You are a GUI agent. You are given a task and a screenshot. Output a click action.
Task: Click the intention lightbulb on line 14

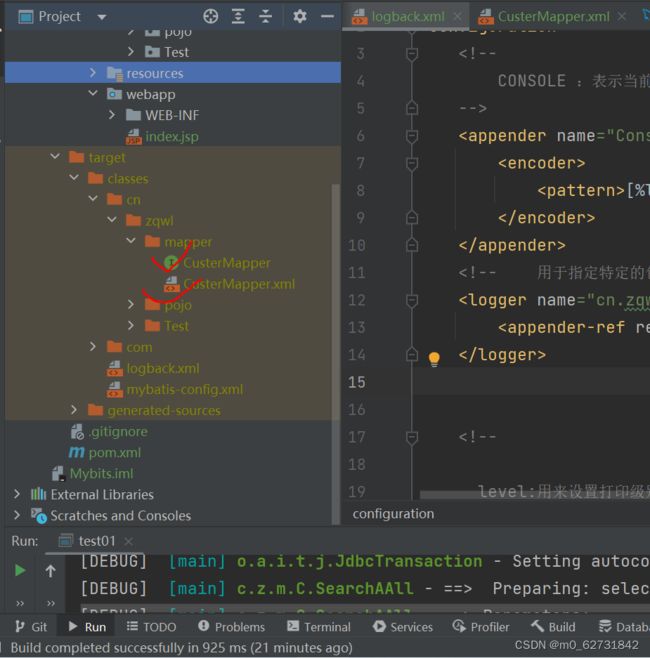(x=434, y=359)
